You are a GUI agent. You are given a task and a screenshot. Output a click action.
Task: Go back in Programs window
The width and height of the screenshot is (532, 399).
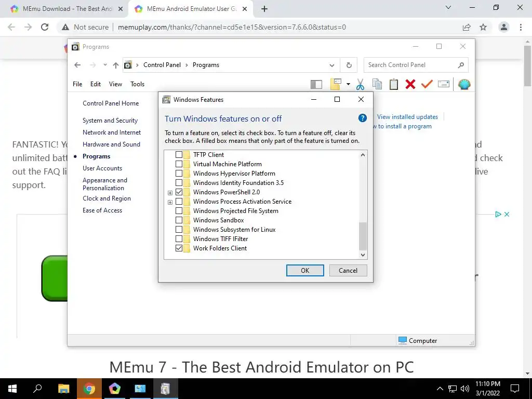[77, 65]
